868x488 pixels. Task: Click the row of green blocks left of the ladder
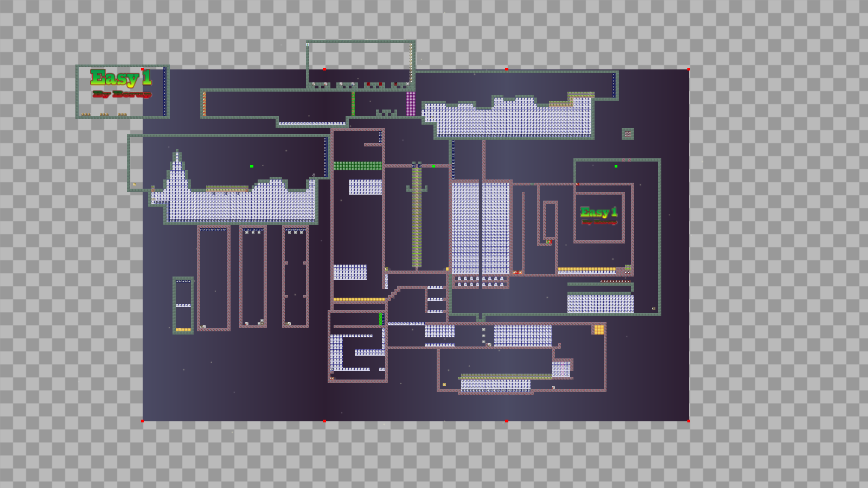point(358,165)
